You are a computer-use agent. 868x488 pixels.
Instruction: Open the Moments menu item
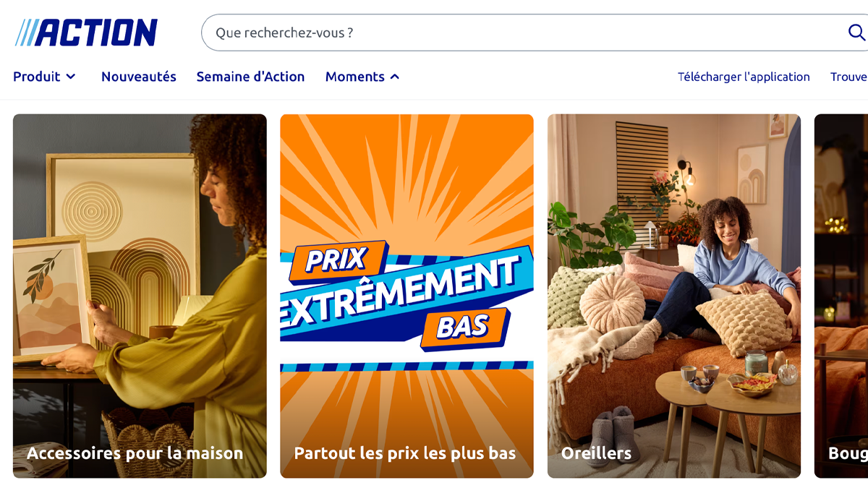pyautogui.click(x=362, y=77)
